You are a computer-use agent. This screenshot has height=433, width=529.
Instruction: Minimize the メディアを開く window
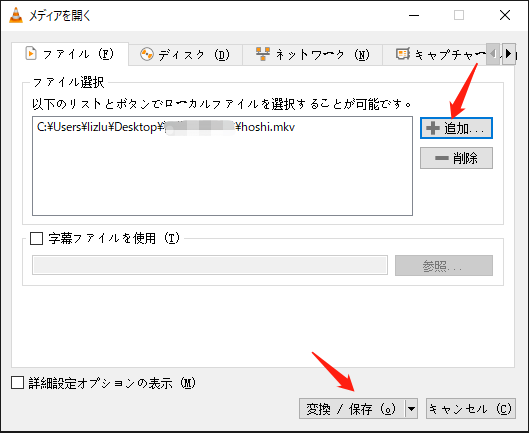(414, 15)
